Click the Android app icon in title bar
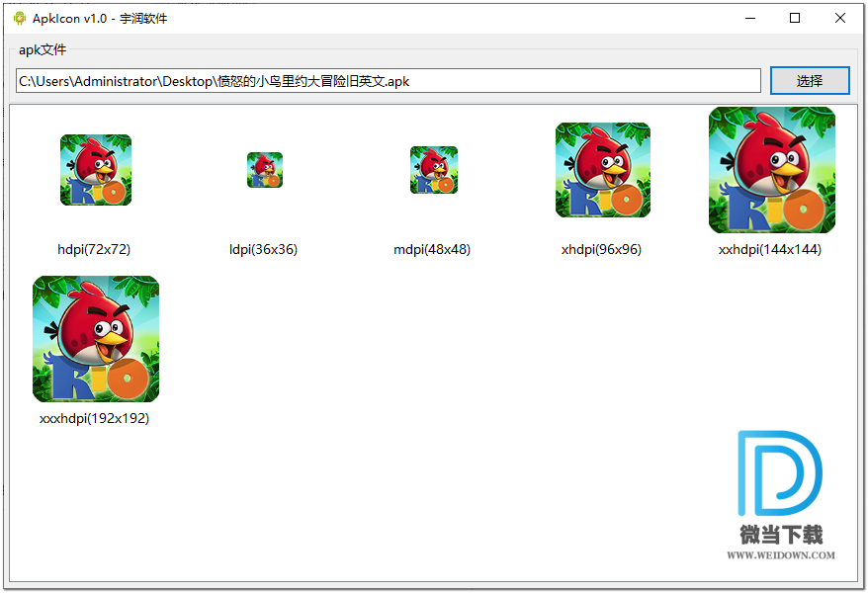The width and height of the screenshot is (868, 593). 19,18
